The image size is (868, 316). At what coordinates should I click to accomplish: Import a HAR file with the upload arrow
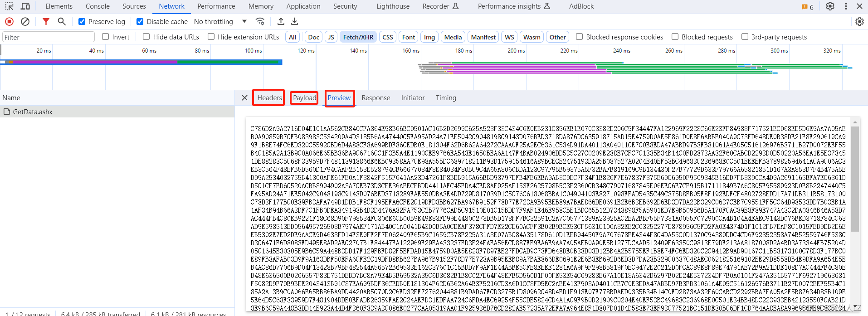(x=281, y=21)
